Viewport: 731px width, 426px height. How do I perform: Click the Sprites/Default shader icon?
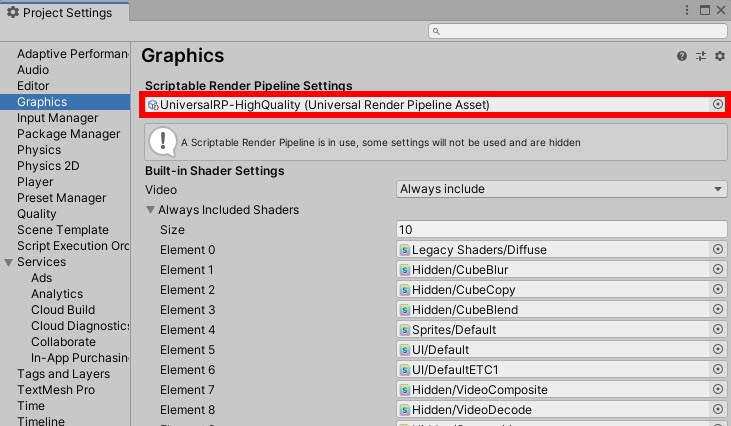pos(405,330)
